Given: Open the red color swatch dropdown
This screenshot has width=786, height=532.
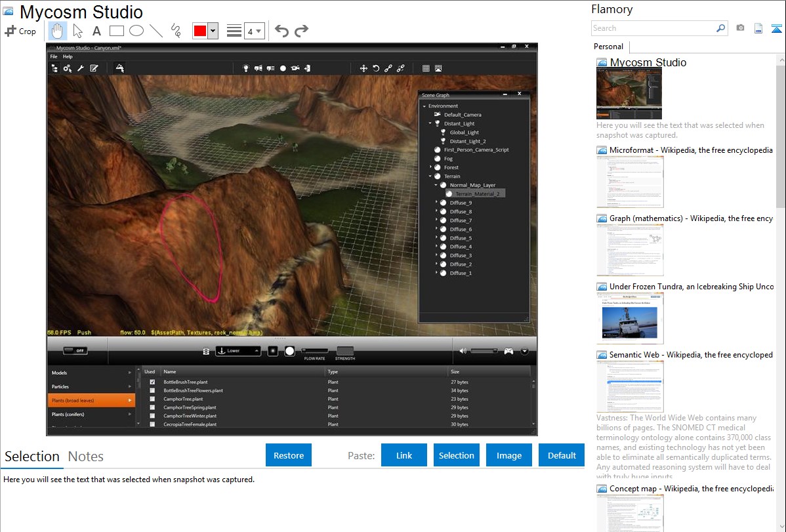Looking at the screenshot, I should [x=213, y=31].
